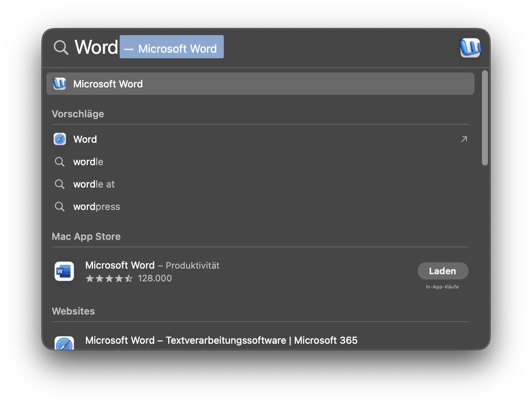Image resolution: width=532 pixels, height=405 pixels.
Task: Click the Word icon in the top hit row
Action: pos(60,84)
